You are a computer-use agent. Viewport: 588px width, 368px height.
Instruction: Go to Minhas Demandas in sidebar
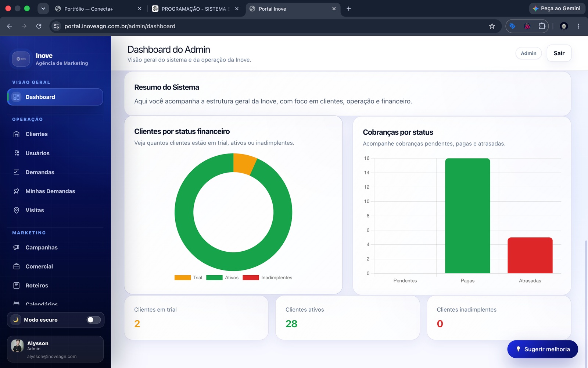tap(55, 191)
